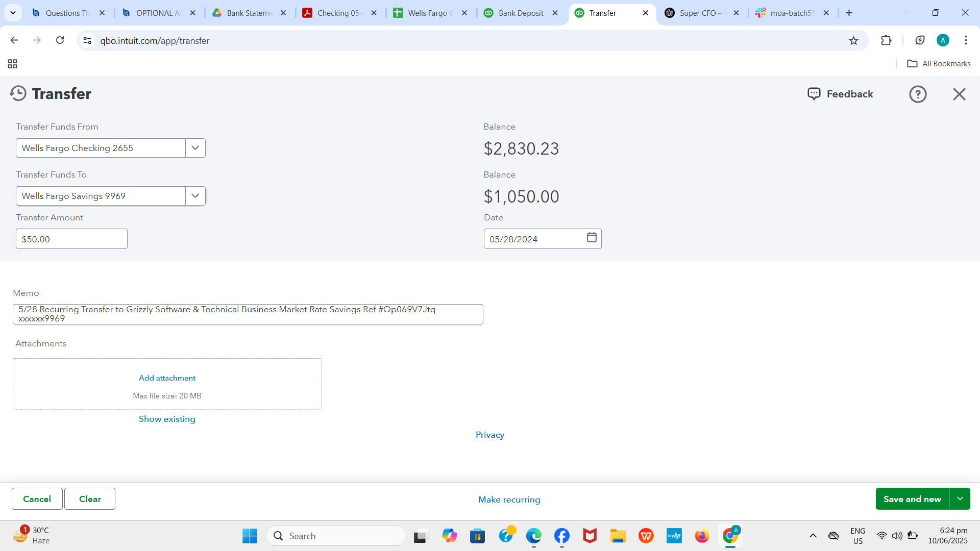Expand the Transfer Funds To dropdown
980x551 pixels.
(x=195, y=196)
